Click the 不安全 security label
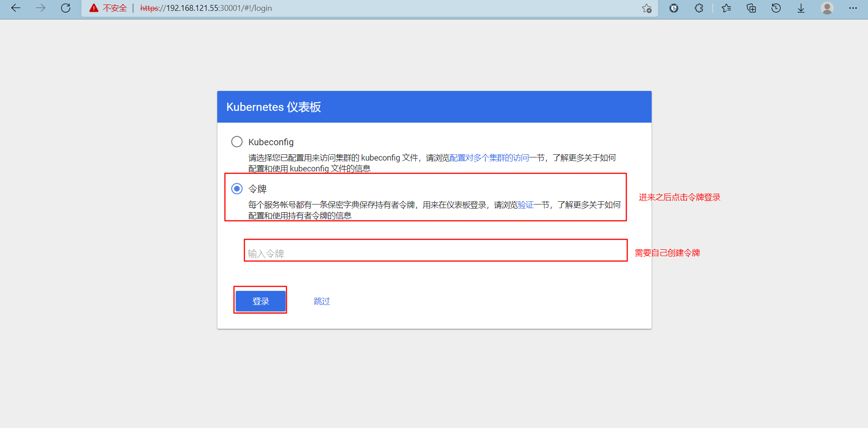Viewport: 868px width, 428px height. [x=115, y=8]
